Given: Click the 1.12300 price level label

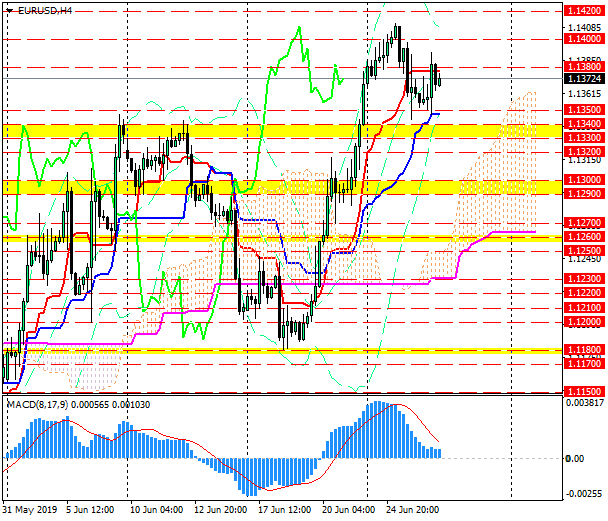Looking at the screenshot, I should tap(584, 279).
